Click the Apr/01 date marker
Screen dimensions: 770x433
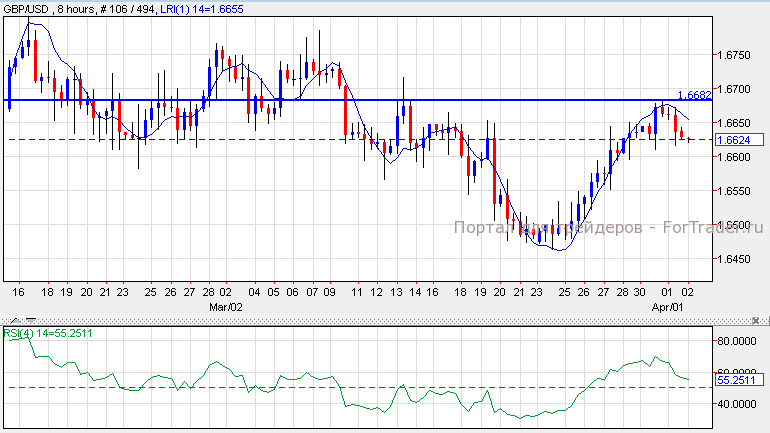666,306
